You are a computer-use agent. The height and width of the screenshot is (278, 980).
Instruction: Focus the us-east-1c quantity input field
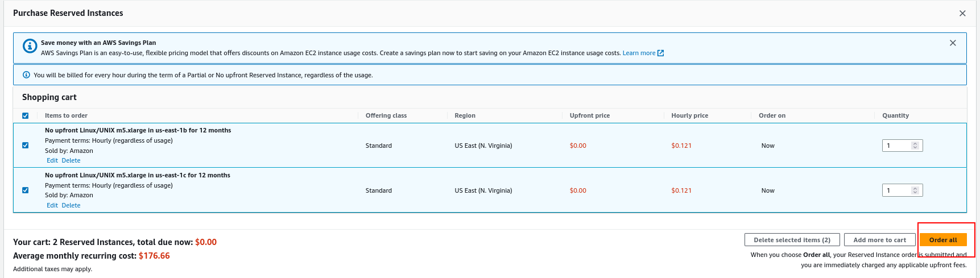pyautogui.click(x=897, y=190)
